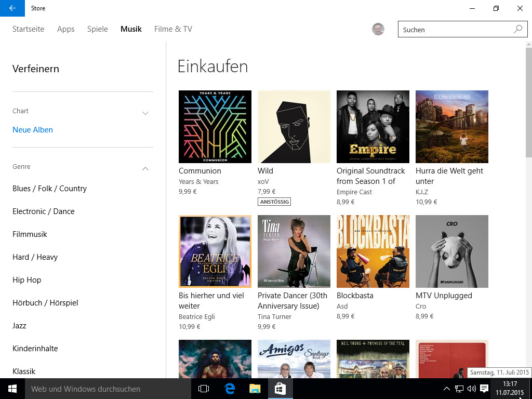Image resolution: width=532 pixels, height=399 pixels.
Task: Open the Wild album cover by xoV
Action: point(294,127)
